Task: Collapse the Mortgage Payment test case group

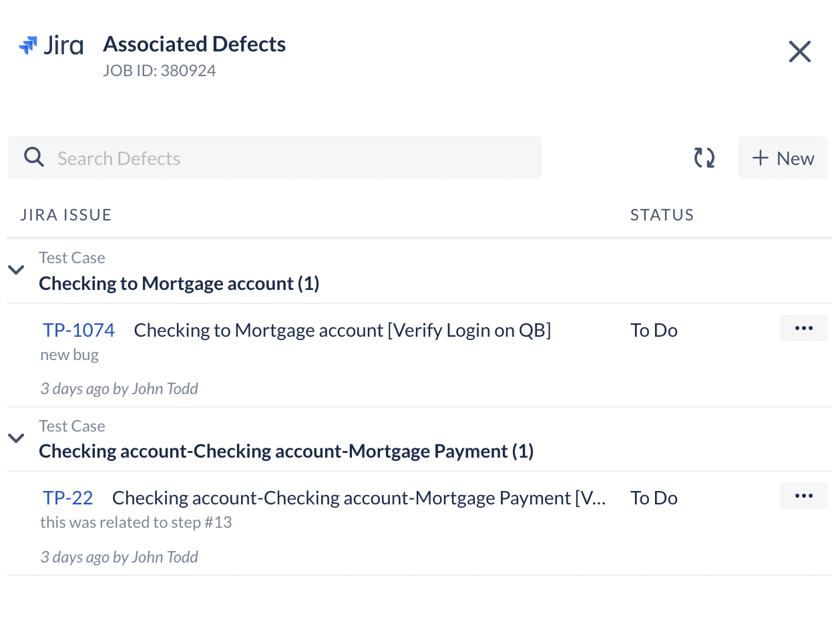Action: (16, 438)
